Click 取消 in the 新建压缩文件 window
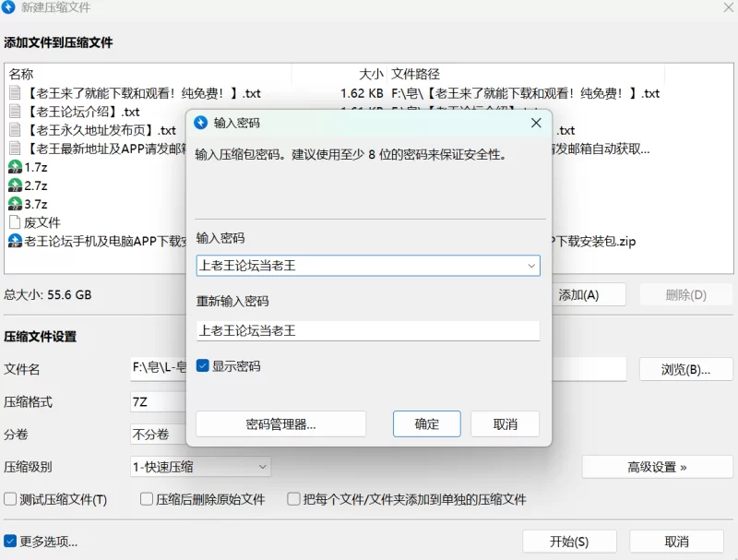 coord(676,542)
